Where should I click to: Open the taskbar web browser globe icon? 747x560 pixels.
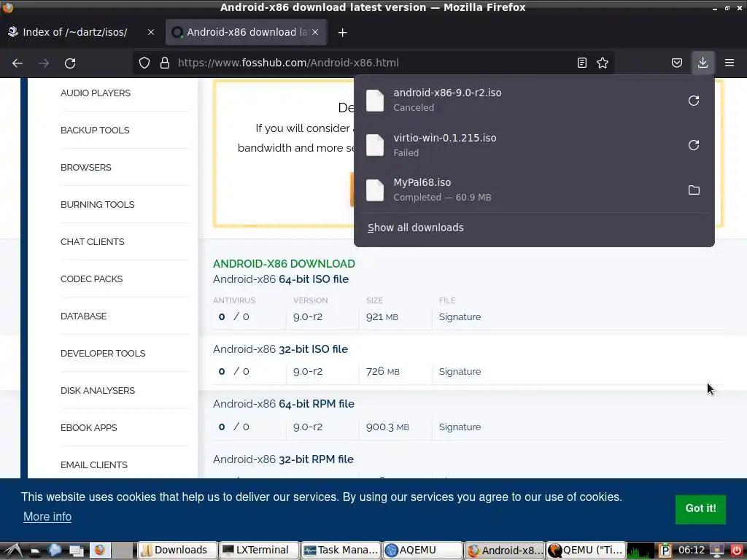(55, 550)
